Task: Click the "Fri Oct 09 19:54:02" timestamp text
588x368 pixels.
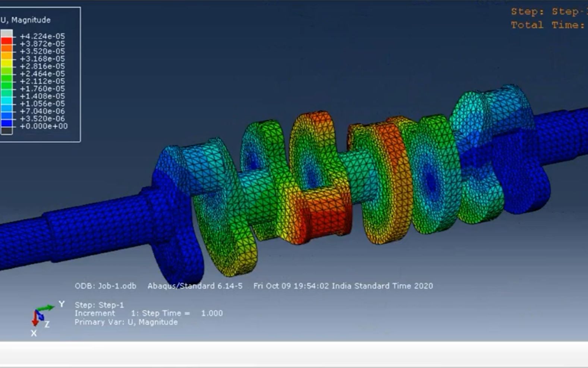Action: pyautogui.click(x=291, y=286)
